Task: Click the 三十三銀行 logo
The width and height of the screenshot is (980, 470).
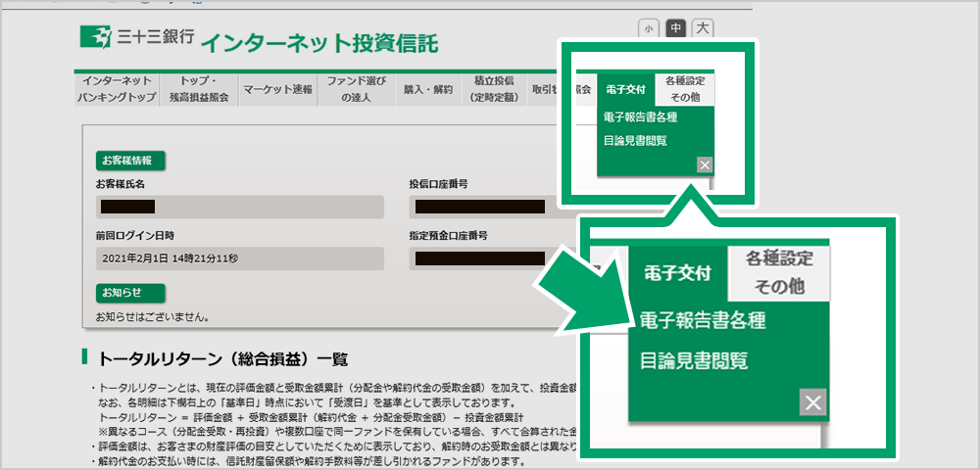Action: click(x=137, y=37)
